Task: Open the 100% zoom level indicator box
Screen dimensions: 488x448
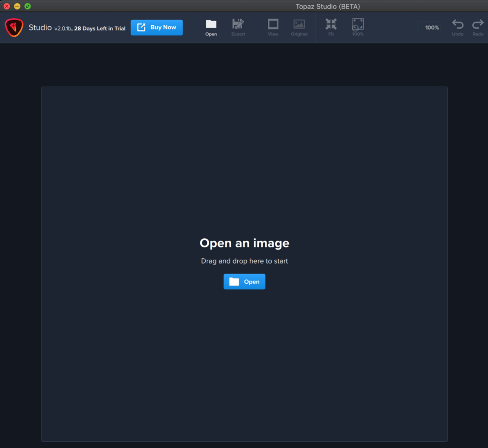Action: [x=429, y=27]
